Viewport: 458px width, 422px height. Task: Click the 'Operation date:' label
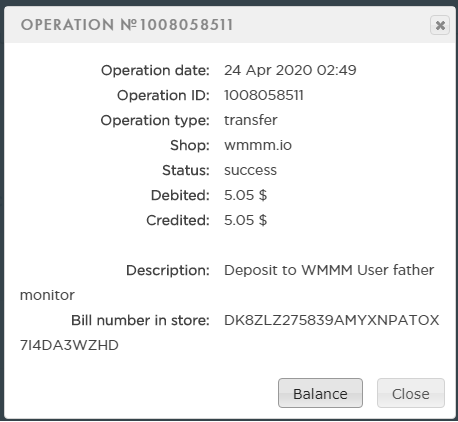[x=155, y=70]
